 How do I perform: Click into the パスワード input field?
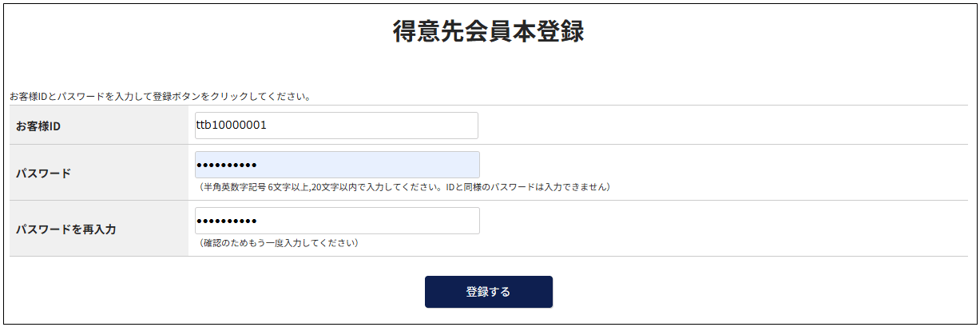336,165
